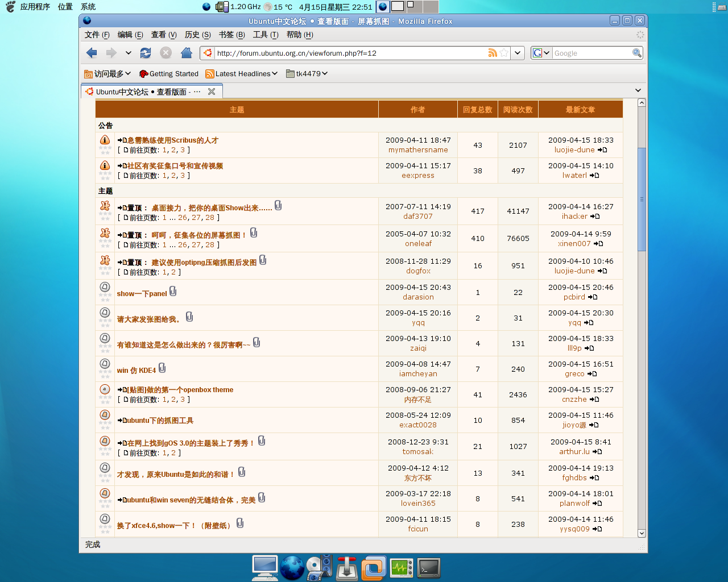This screenshot has width=728, height=582.
Task: Open topic 社区有奖征集口号和宣传视频
Action: point(175,166)
